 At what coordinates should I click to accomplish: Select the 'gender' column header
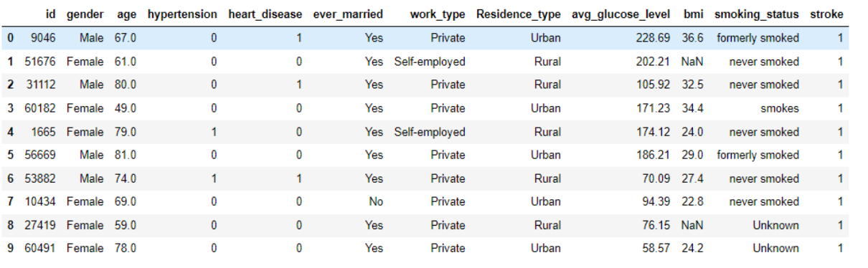(x=85, y=14)
